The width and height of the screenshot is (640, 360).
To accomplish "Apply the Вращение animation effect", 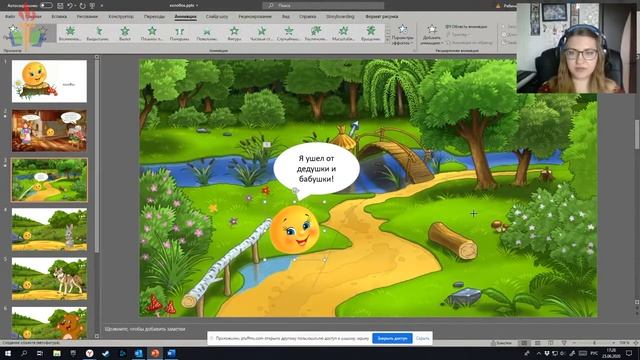I will click(371, 33).
